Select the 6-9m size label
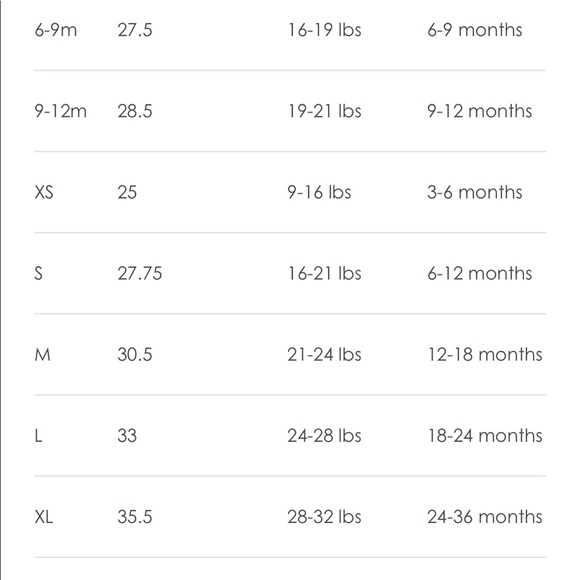The width and height of the screenshot is (580, 580). 56,30
